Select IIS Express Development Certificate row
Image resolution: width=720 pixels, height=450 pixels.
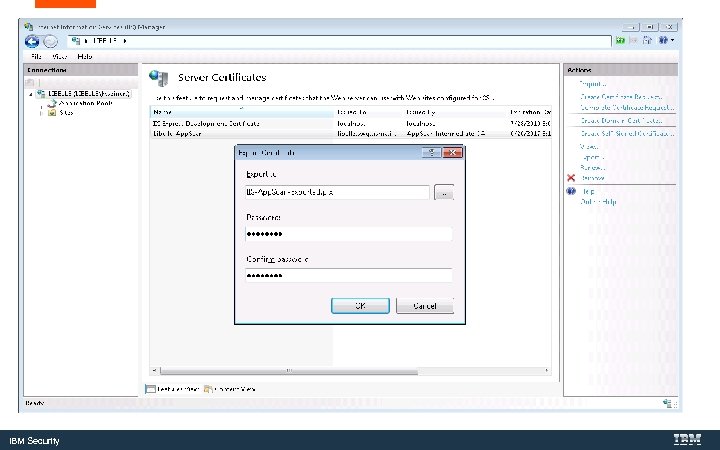[351, 124]
